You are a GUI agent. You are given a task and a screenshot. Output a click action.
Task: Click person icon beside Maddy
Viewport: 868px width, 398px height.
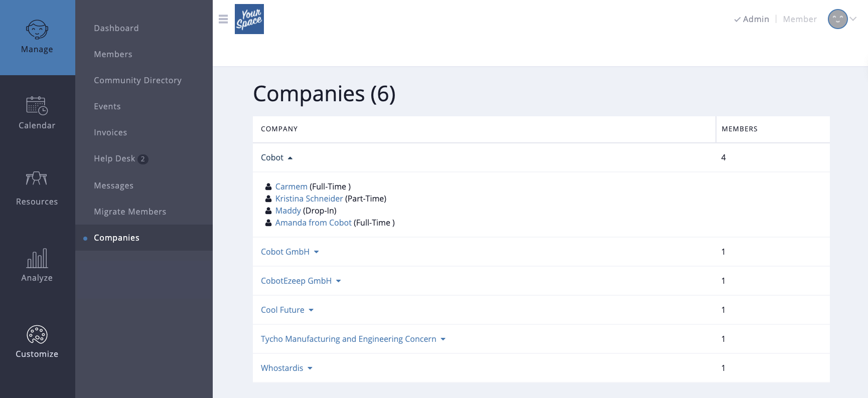pyautogui.click(x=268, y=211)
